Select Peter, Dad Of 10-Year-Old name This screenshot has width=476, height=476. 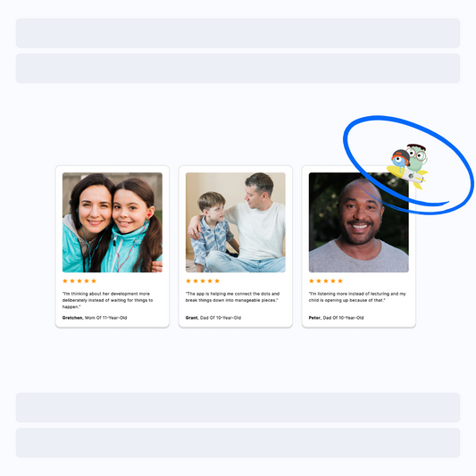(336, 318)
